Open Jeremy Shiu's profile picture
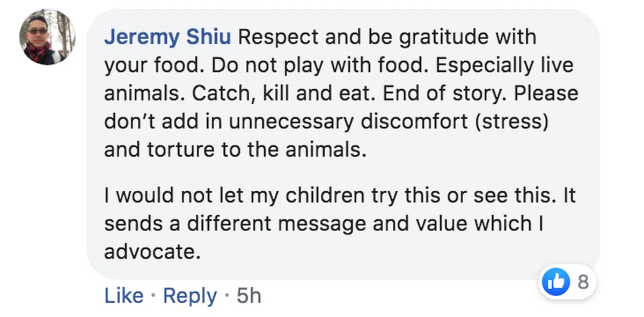The height and width of the screenshot is (317, 644). (x=47, y=37)
